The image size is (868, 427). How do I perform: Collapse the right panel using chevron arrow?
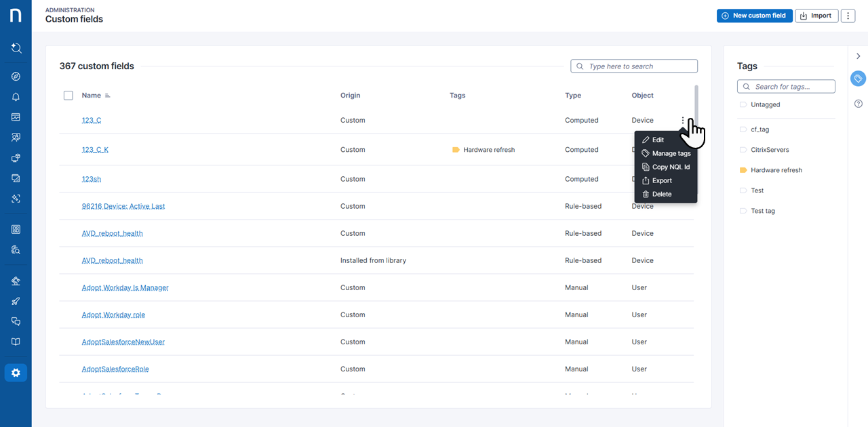tap(858, 56)
